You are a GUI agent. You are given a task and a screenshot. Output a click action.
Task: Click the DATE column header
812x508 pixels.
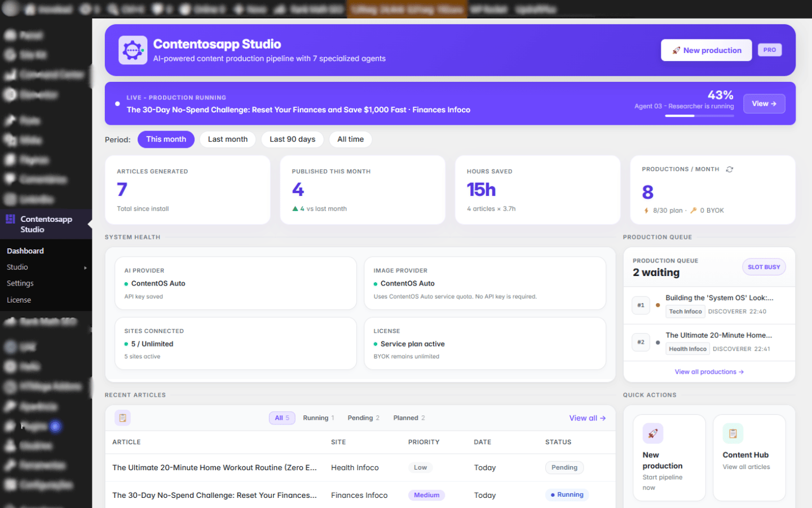pyautogui.click(x=482, y=442)
